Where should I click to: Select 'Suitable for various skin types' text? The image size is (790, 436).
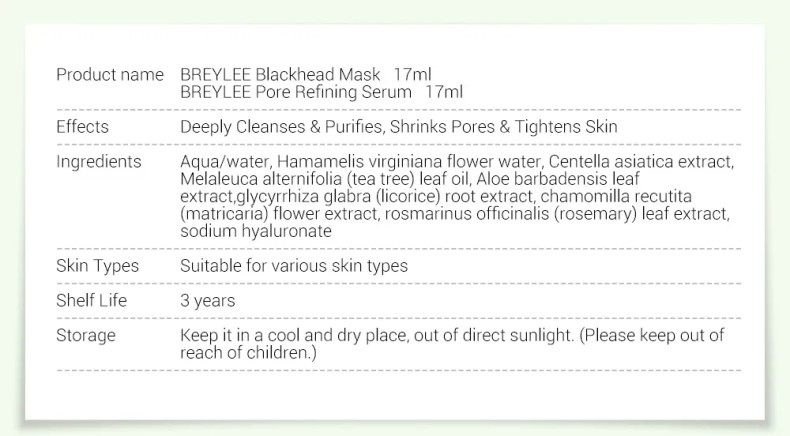pos(294,266)
